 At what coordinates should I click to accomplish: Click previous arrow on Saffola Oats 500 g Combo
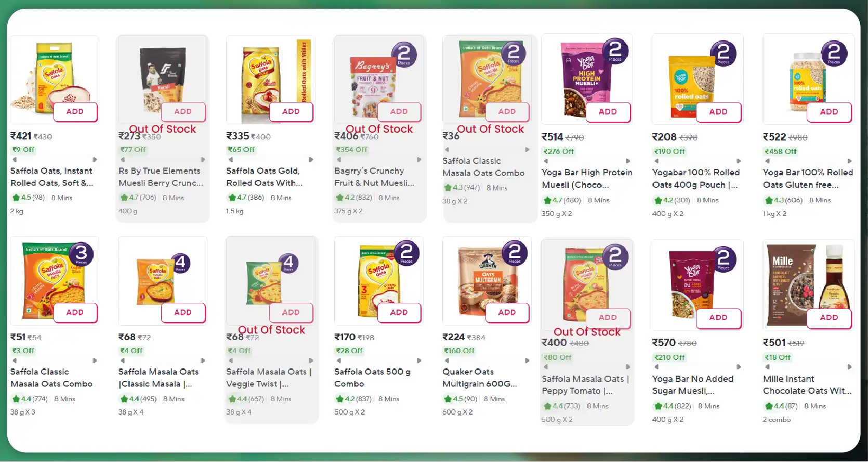pos(338,360)
